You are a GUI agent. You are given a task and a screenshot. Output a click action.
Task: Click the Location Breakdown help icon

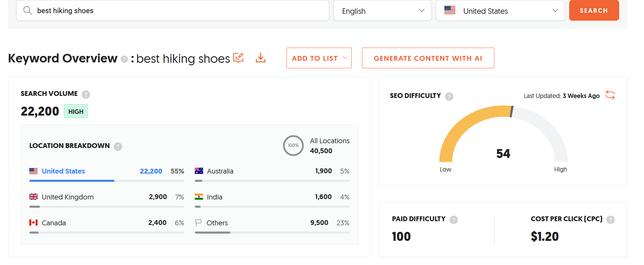point(118,147)
